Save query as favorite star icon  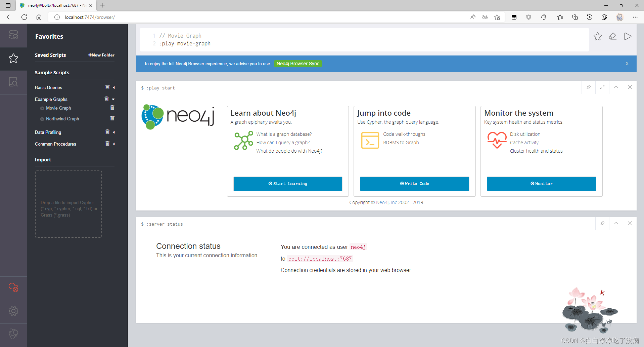(x=598, y=36)
